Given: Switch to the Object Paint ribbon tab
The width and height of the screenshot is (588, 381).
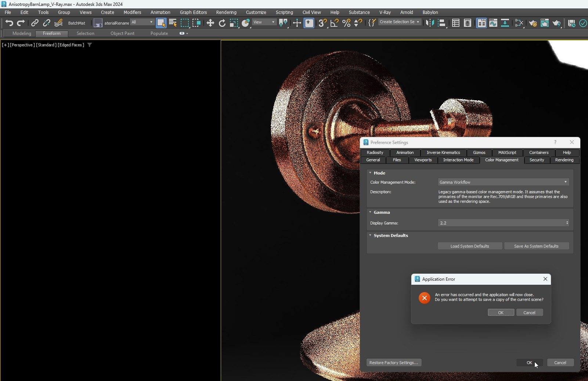Looking at the screenshot, I should (122, 33).
